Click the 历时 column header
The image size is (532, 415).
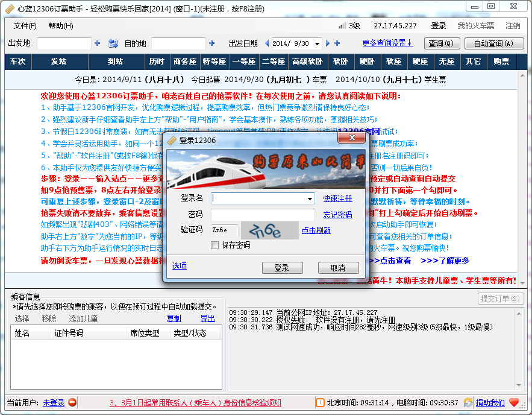(x=157, y=62)
